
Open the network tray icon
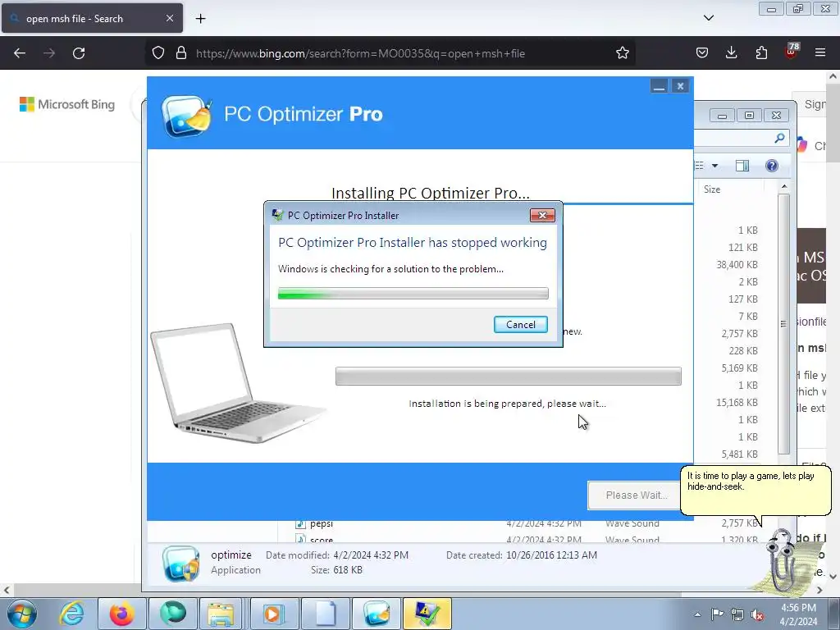[x=737, y=614]
